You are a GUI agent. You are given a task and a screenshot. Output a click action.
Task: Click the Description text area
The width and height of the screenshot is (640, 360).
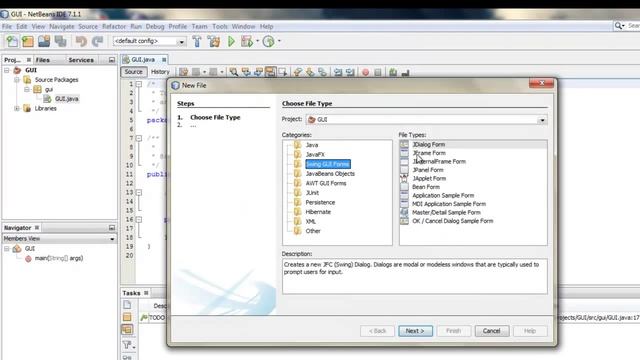414,276
